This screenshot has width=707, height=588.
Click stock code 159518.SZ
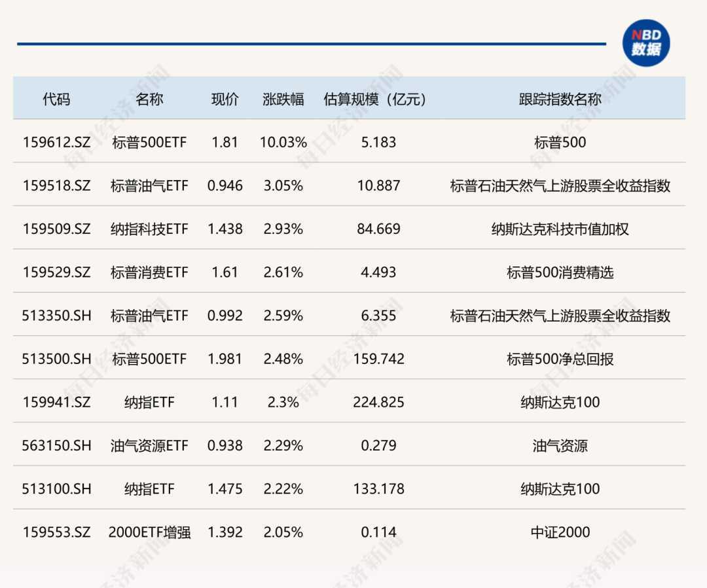[x=56, y=186]
